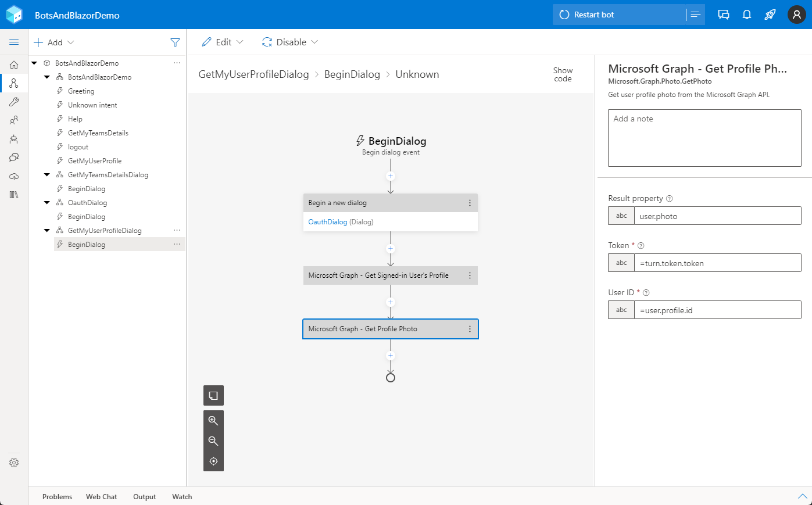Open the Output tab
The height and width of the screenshot is (505, 812).
tap(144, 497)
